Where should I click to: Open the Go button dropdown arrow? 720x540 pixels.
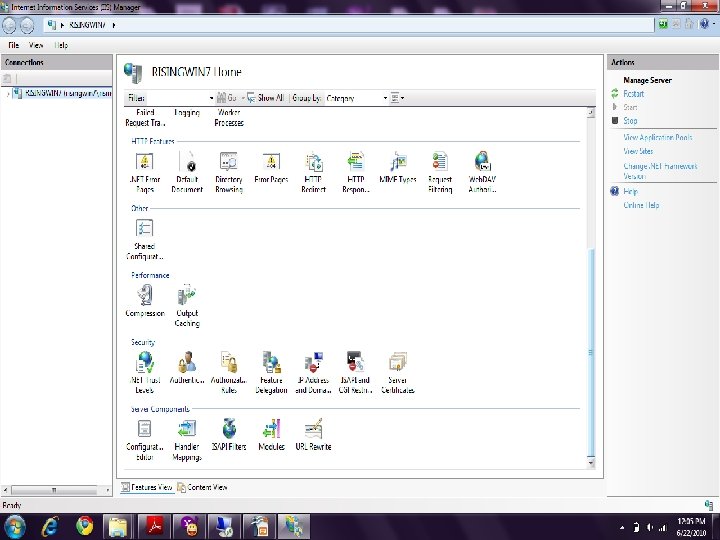[x=243, y=98]
